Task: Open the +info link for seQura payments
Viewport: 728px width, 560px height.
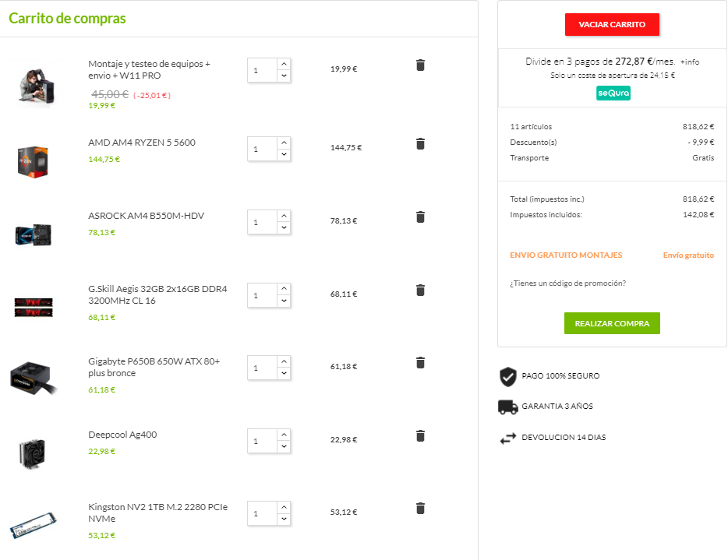Action: click(x=690, y=62)
